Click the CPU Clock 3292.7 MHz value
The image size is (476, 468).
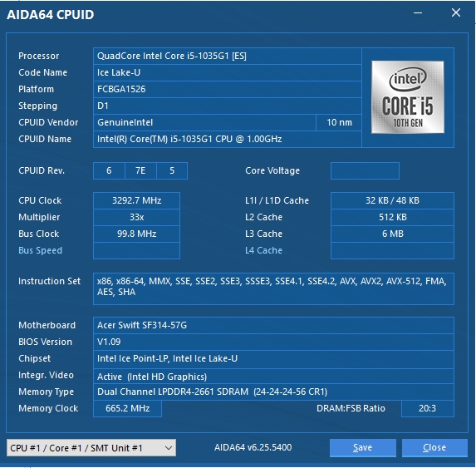pyautogui.click(x=136, y=200)
